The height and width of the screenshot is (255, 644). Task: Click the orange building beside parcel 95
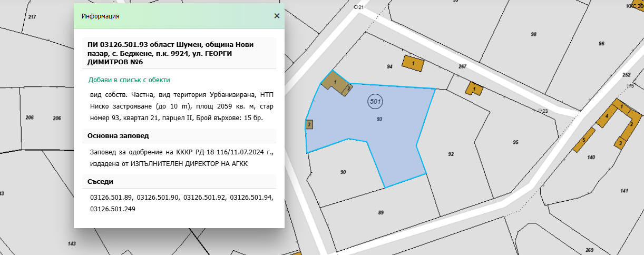point(474,89)
